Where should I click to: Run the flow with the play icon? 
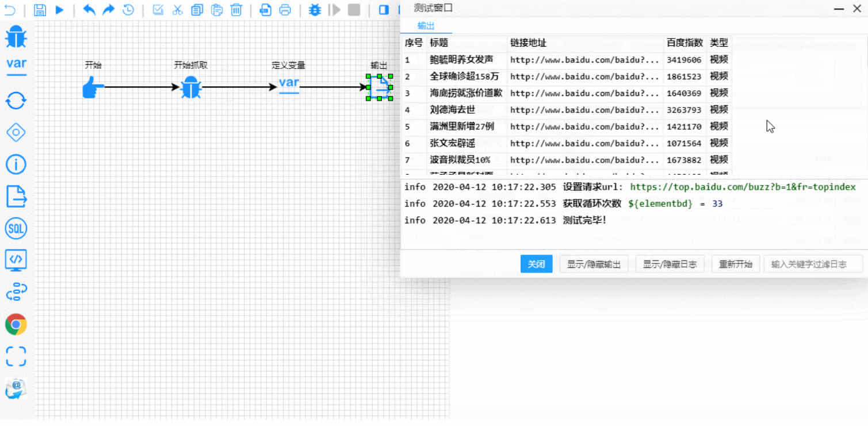click(x=60, y=10)
